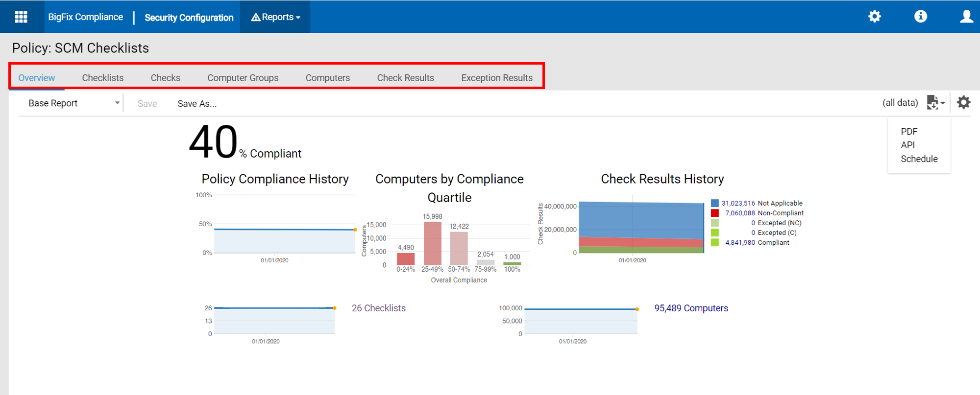This screenshot has height=395, width=980.
Task: Click the information icon in header
Action: [920, 17]
